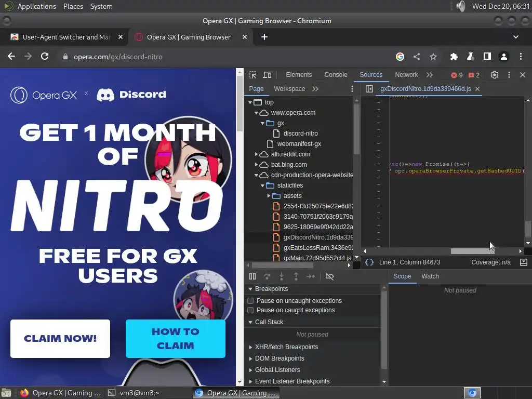The height and width of the screenshot is (399, 532).
Task: Click the step out debugger icon
Action: tap(296, 276)
